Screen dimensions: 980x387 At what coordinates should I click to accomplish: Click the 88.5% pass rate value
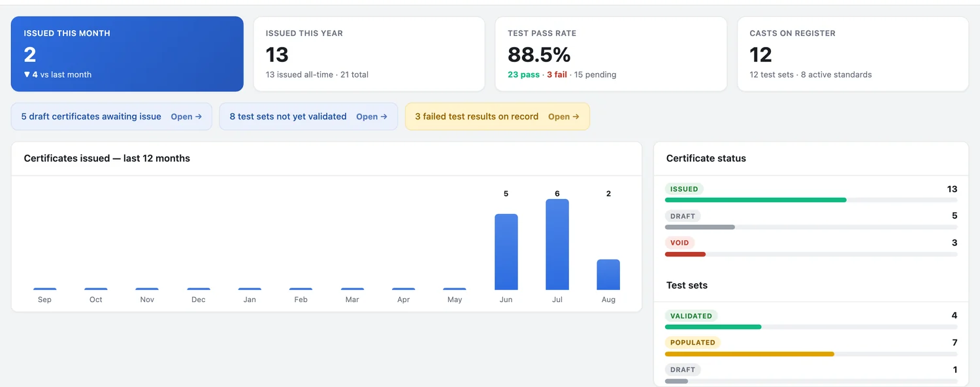[539, 54]
